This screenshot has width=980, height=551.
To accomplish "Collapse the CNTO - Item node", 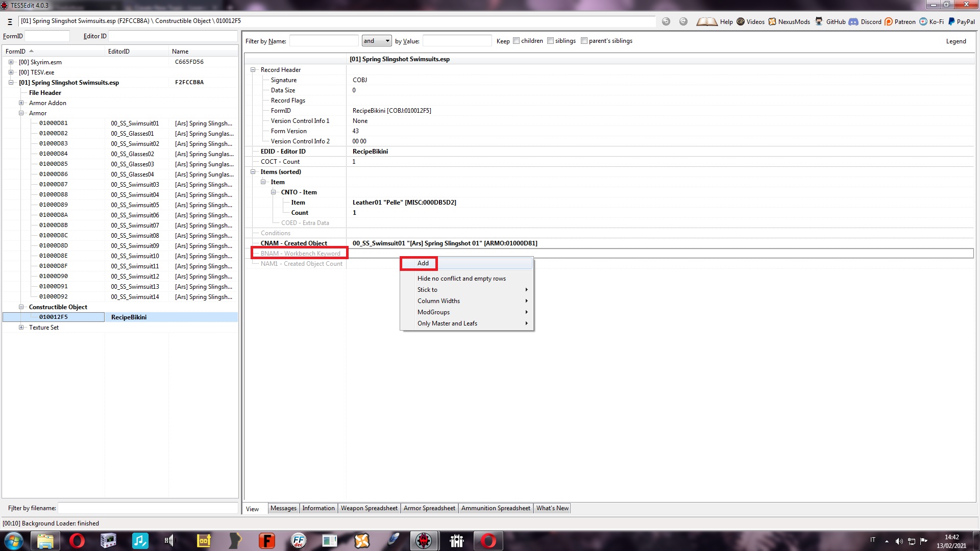I will point(273,192).
